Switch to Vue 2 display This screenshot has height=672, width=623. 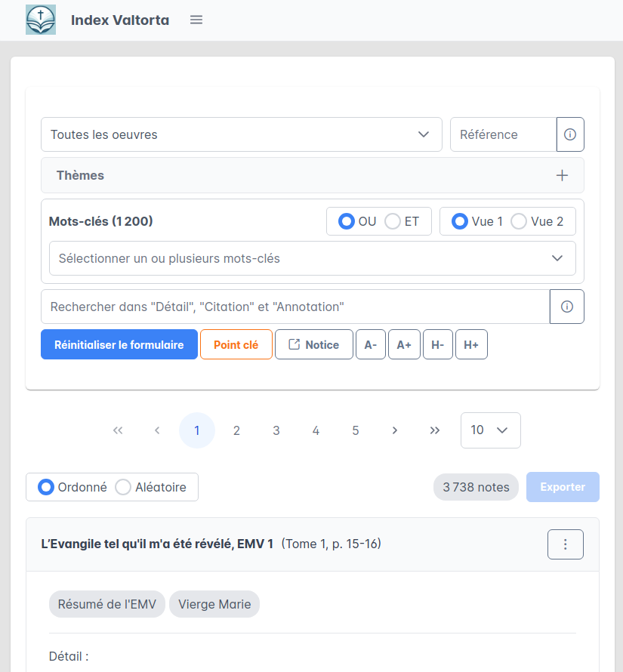coord(519,221)
